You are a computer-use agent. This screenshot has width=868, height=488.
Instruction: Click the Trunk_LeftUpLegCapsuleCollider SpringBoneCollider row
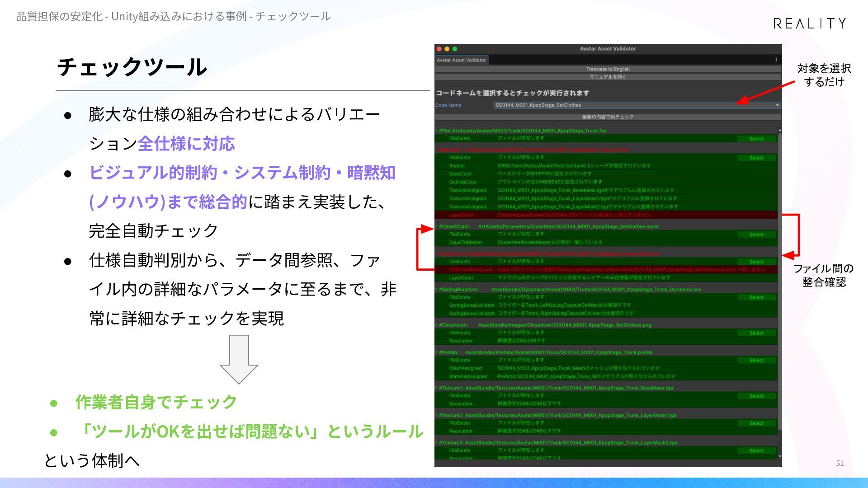pyautogui.click(x=606, y=305)
